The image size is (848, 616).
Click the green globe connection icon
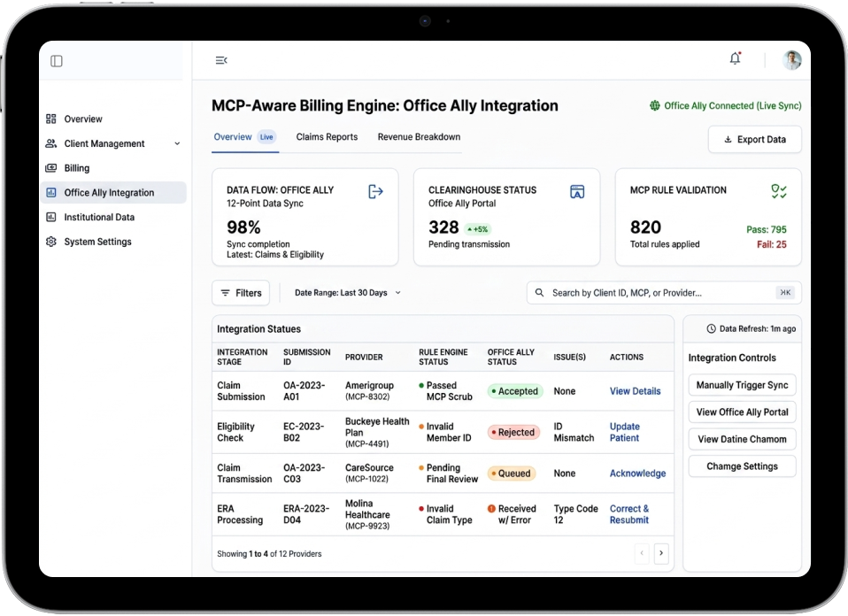[x=654, y=105]
